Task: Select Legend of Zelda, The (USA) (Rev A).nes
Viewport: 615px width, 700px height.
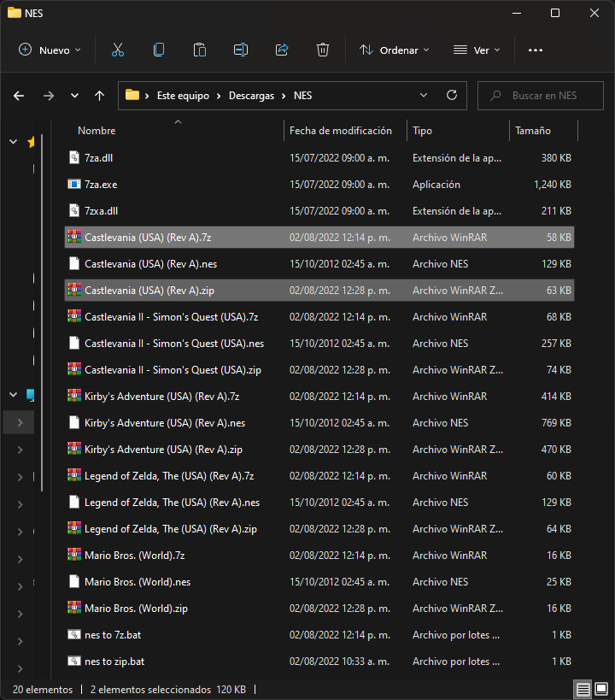Action: tap(319, 503)
